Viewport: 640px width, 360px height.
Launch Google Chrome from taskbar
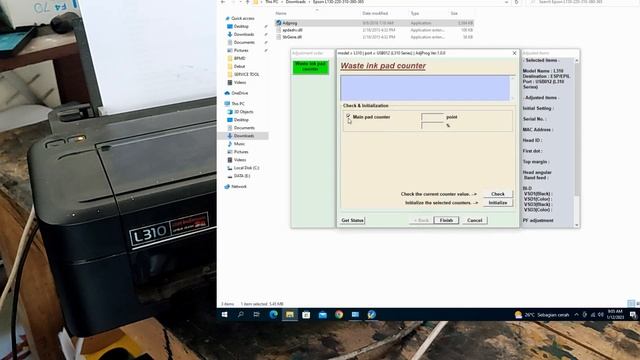pyautogui.click(x=339, y=315)
